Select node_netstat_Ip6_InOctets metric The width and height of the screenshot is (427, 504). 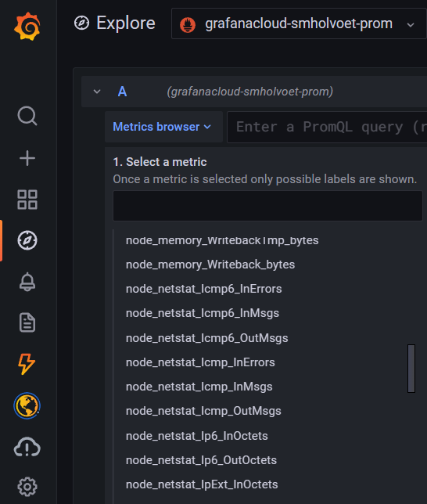pyautogui.click(x=196, y=436)
